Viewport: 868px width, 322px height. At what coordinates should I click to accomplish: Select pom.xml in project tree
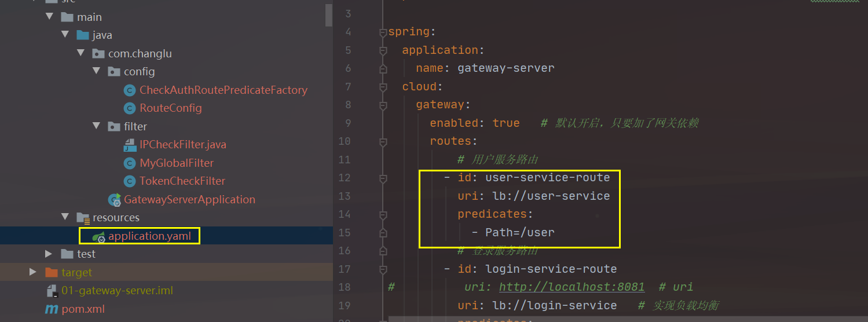[83, 309]
